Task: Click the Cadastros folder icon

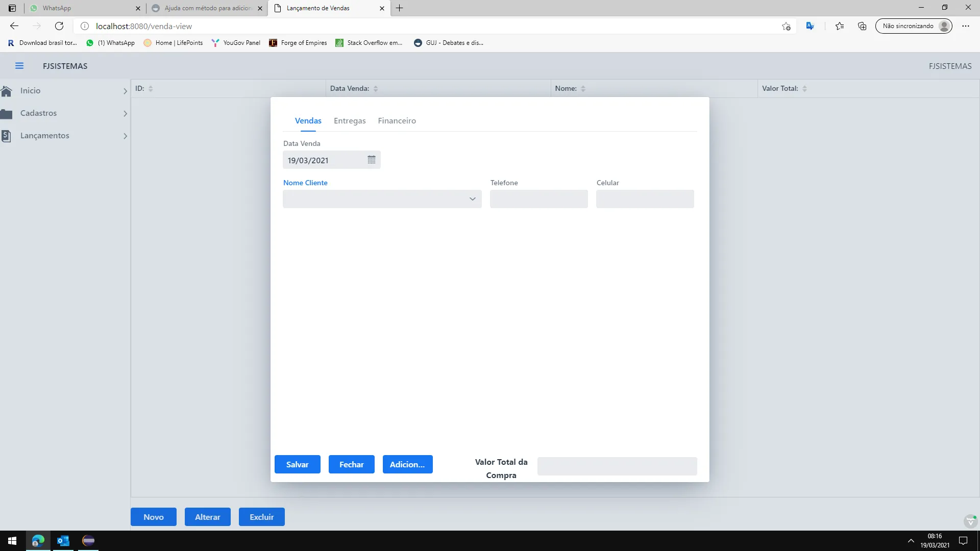Action: click(7, 113)
